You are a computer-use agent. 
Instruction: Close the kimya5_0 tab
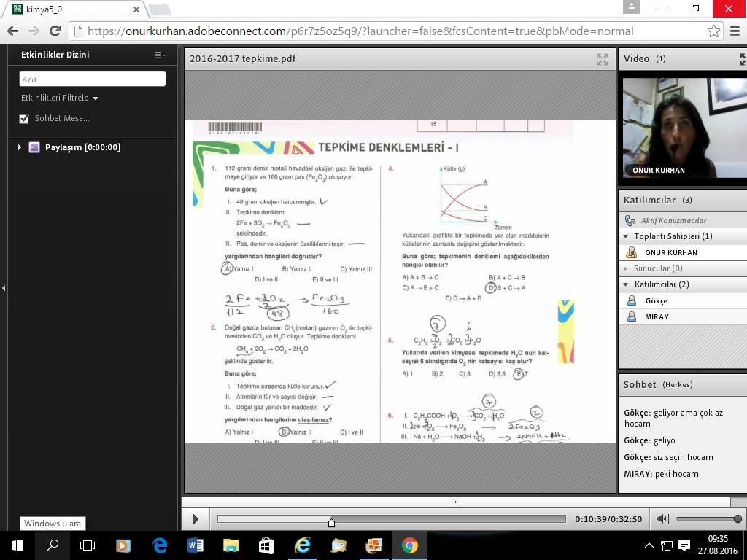[x=136, y=9]
